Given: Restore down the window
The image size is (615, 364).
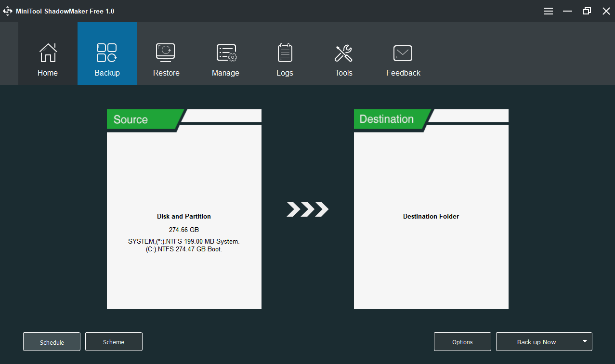Looking at the screenshot, I should [x=587, y=11].
